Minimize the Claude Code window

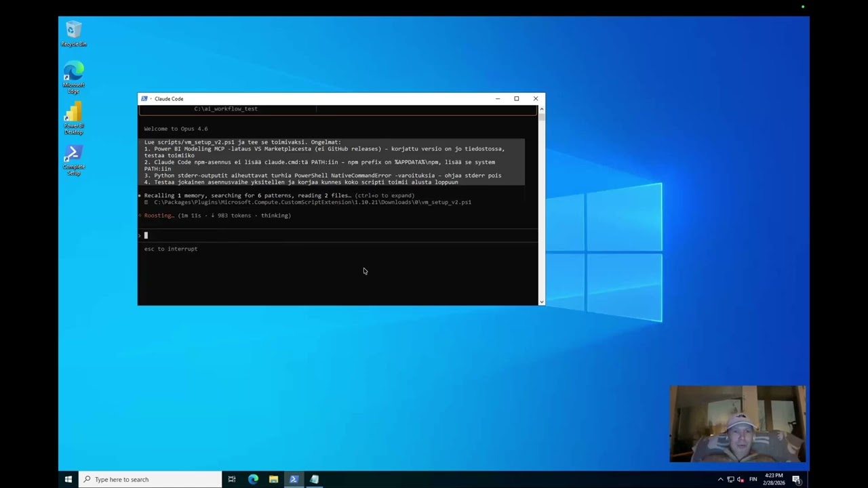[x=498, y=99]
